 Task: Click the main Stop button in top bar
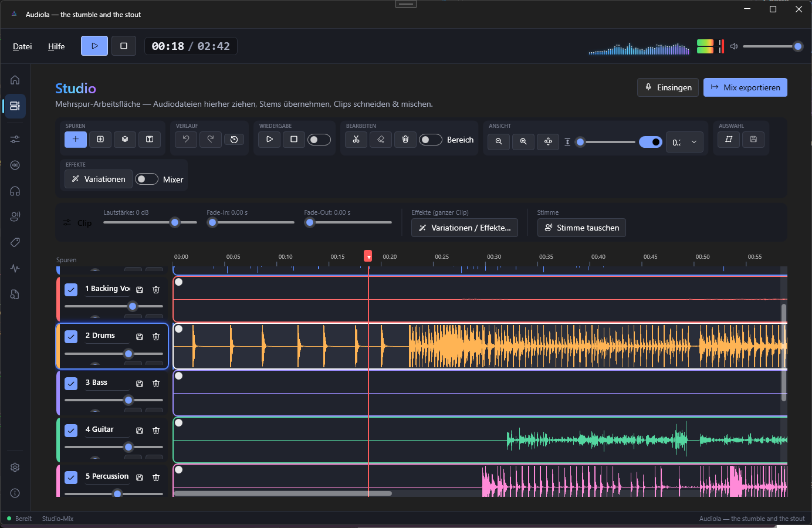(124, 46)
